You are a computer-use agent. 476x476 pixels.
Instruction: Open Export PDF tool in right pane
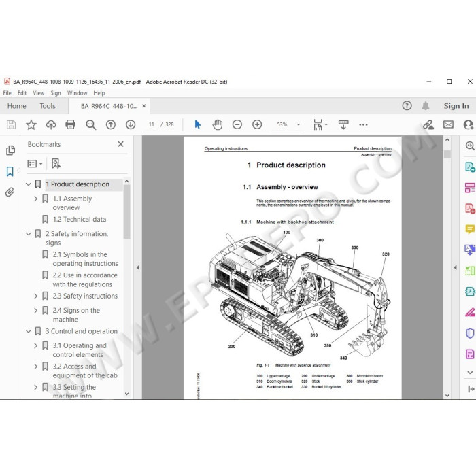pos(470,167)
